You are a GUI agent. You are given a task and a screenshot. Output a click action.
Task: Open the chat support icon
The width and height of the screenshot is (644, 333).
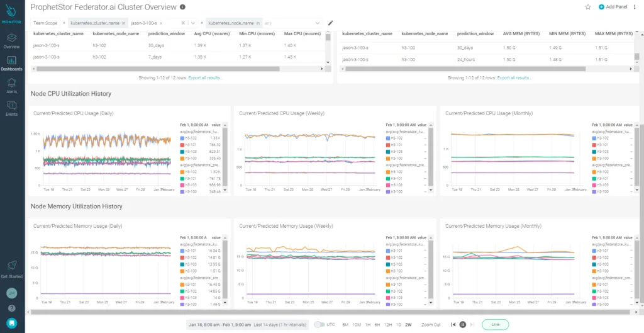tap(11, 323)
